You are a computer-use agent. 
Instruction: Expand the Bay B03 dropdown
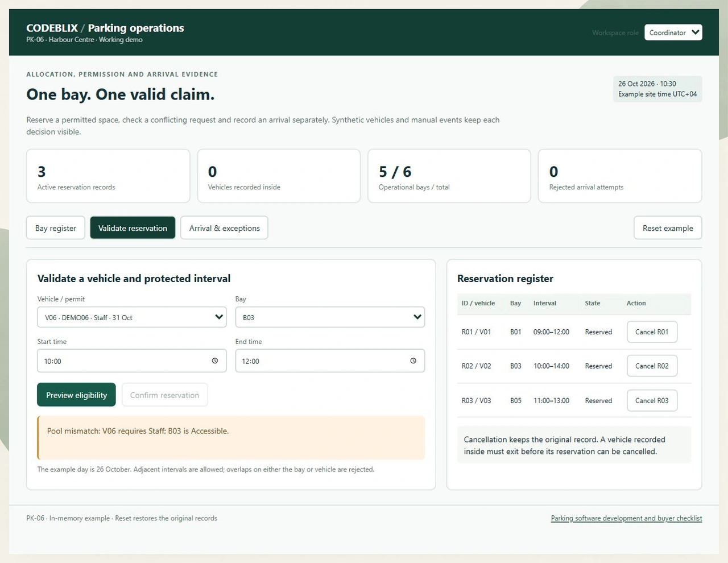click(x=330, y=317)
